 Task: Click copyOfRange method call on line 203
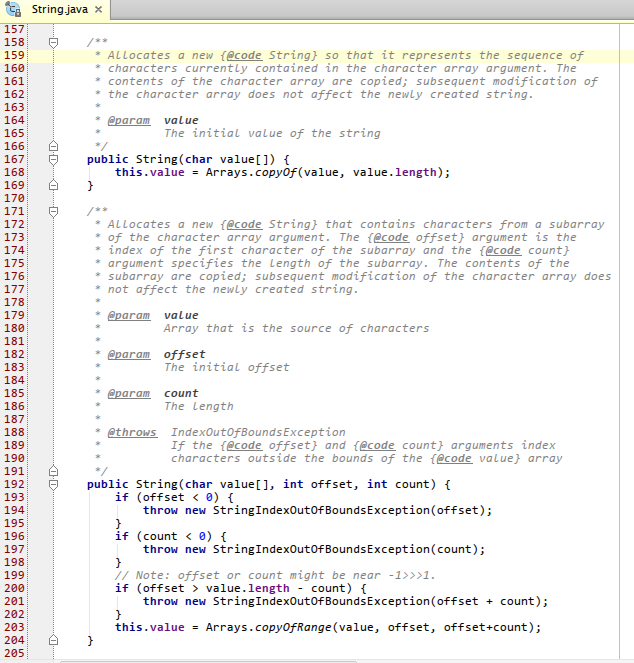point(293,627)
